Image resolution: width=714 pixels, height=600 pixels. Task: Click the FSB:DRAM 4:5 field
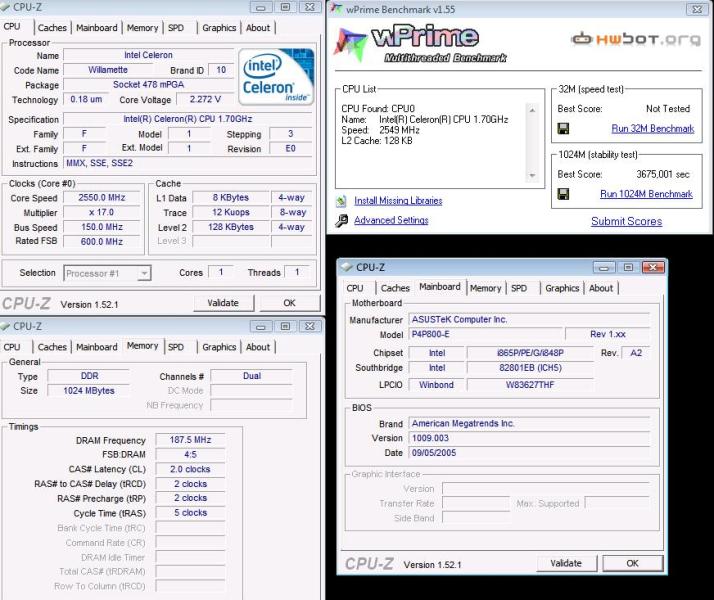pos(190,455)
